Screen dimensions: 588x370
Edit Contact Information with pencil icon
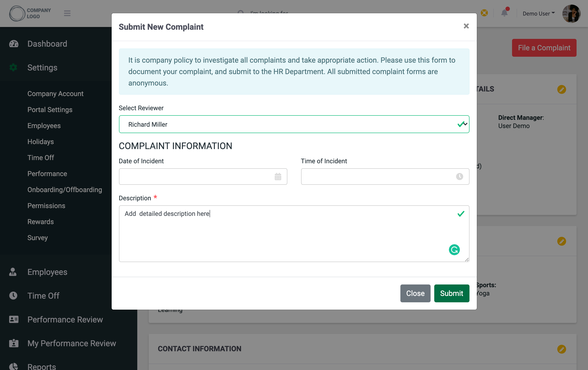coord(561,349)
